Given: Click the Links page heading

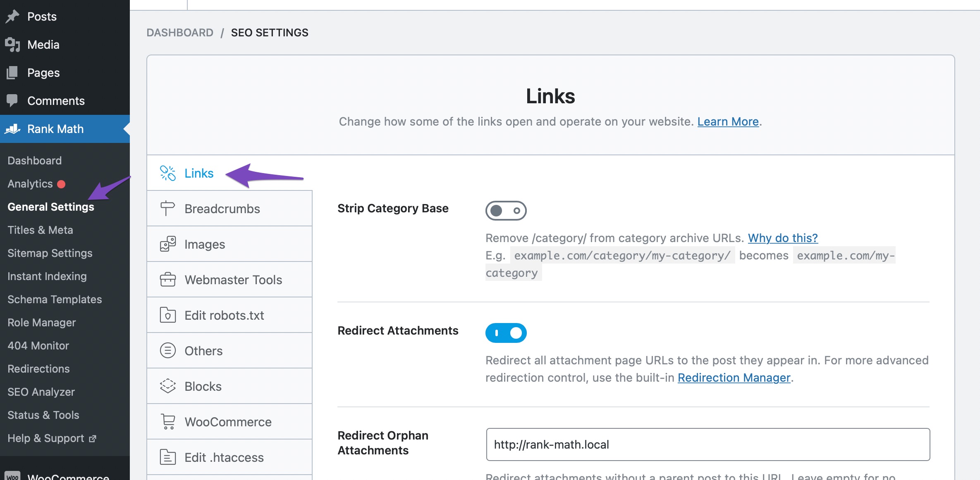Looking at the screenshot, I should (x=550, y=96).
